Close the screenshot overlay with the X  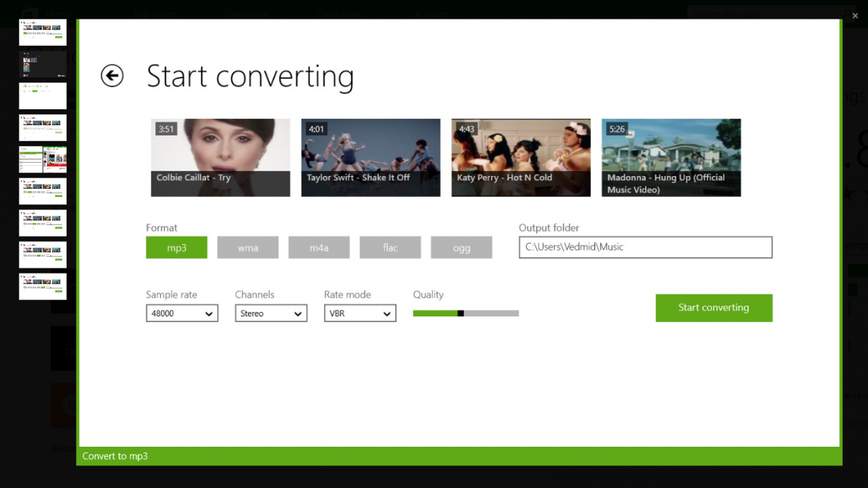pos(855,15)
